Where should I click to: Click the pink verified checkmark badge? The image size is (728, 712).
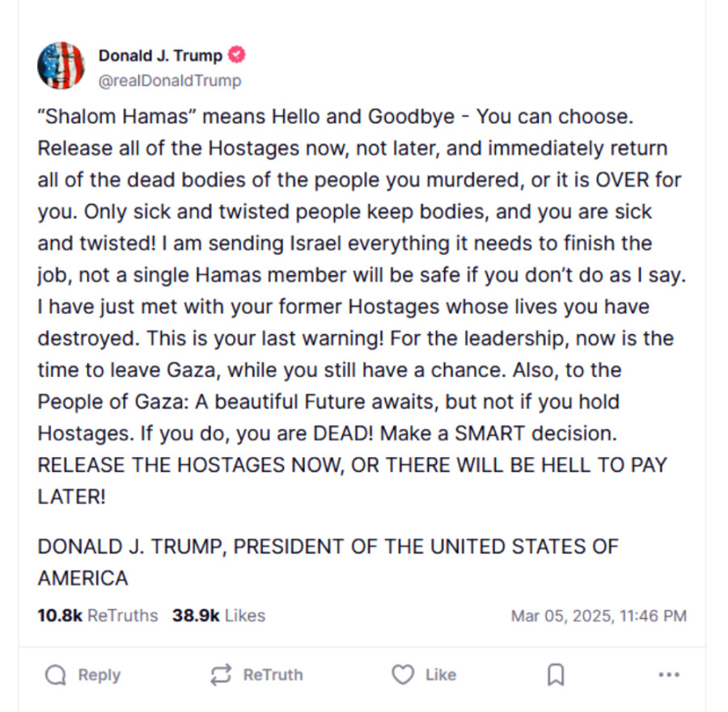pos(235,55)
